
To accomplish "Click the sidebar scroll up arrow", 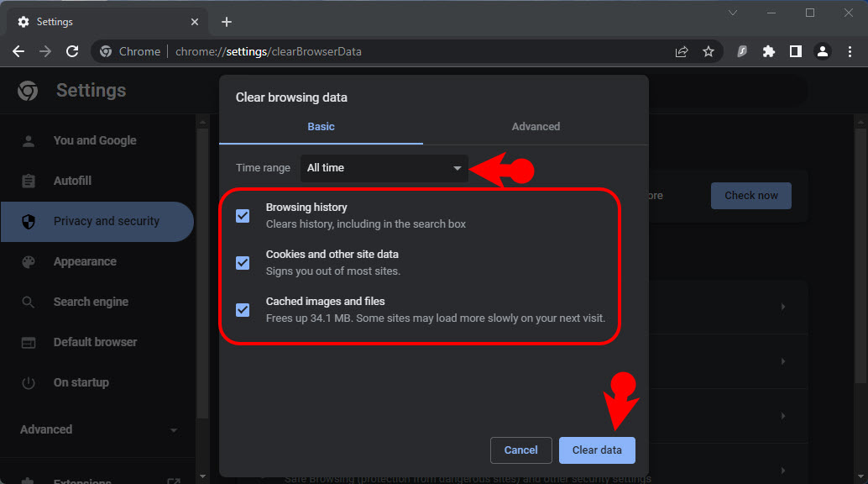I will 202,121.
